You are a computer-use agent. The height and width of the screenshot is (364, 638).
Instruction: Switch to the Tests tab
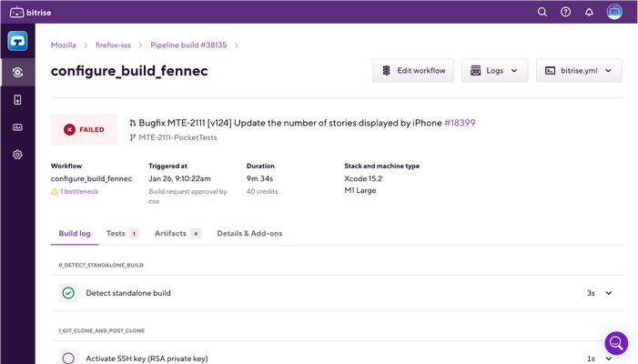tap(123, 234)
